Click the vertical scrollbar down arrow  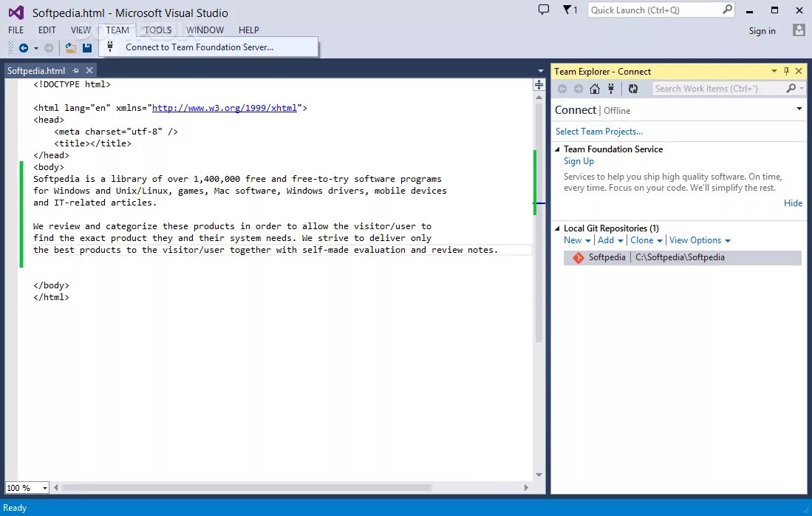pyautogui.click(x=539, y=475)
